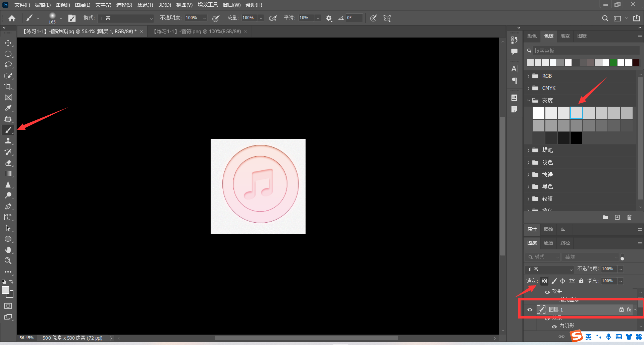Open the 图像(I) menu
Screen dimensions: 644x345
click(63, 5)
